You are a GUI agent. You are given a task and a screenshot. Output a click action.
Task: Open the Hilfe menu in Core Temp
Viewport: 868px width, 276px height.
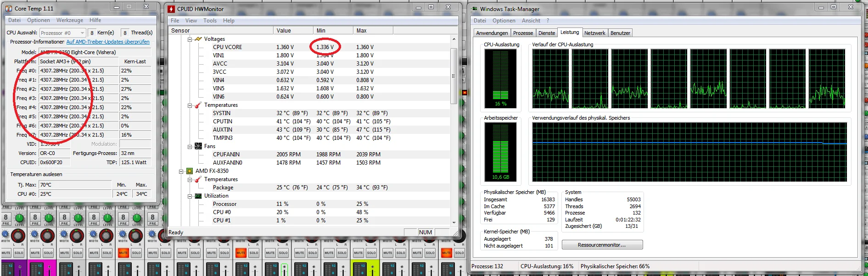(95, 20)
